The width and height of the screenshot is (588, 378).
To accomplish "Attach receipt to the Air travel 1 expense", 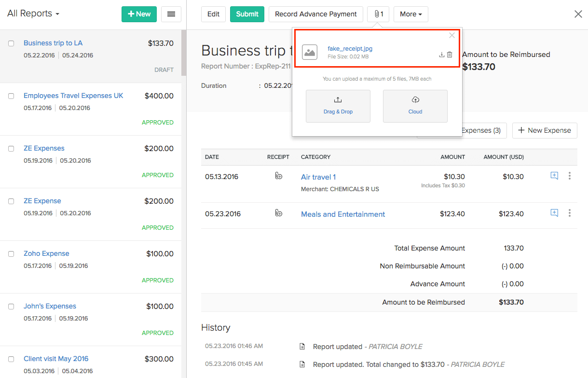I will coord(278,176).
